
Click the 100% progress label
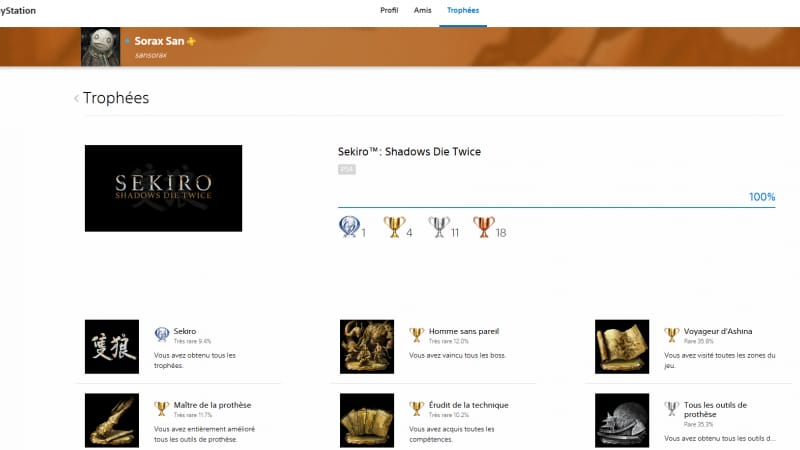click(x=762, y=197)
